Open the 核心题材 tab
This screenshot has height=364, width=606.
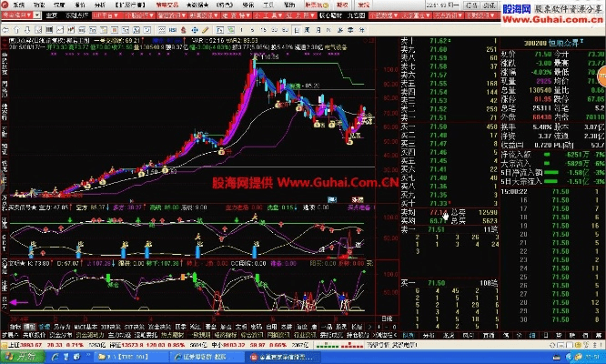pos(330,15)
